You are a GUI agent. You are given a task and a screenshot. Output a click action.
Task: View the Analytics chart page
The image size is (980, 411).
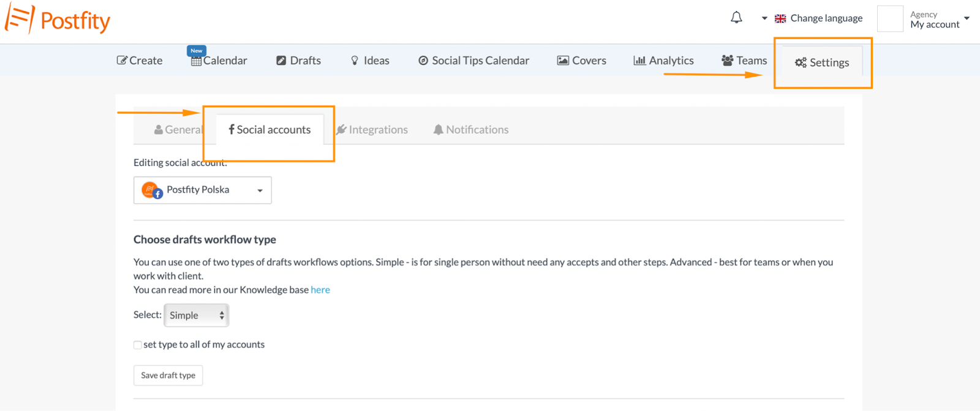(x=663, y=61)
